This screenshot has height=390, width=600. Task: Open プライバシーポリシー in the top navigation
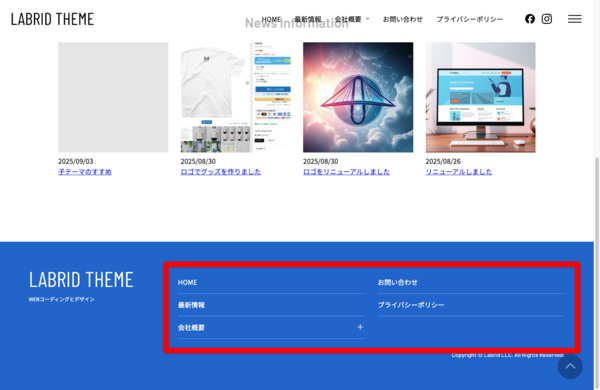tap(470, 19)
